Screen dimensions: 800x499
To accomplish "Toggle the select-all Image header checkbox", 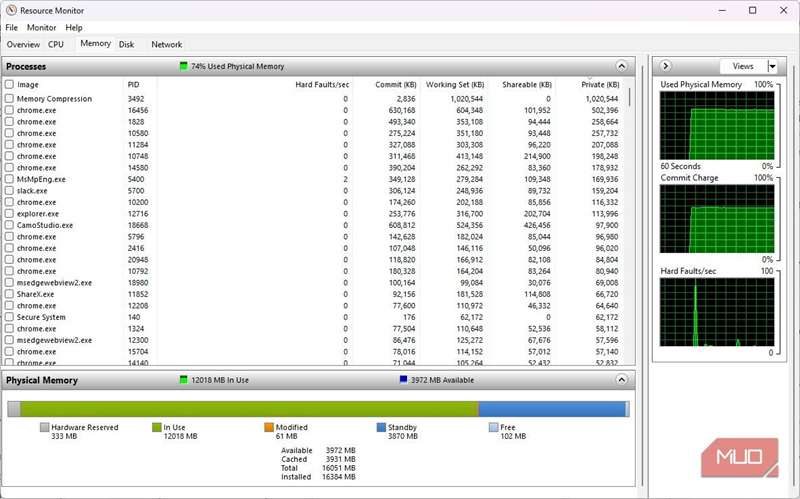I will tap(10, 85).
